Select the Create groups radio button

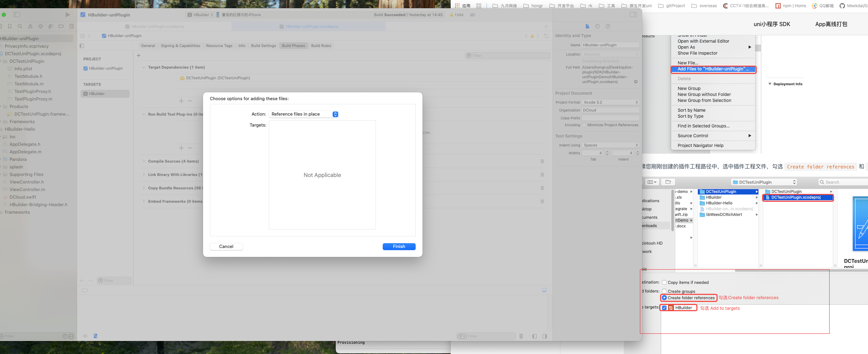click(664, 291)
